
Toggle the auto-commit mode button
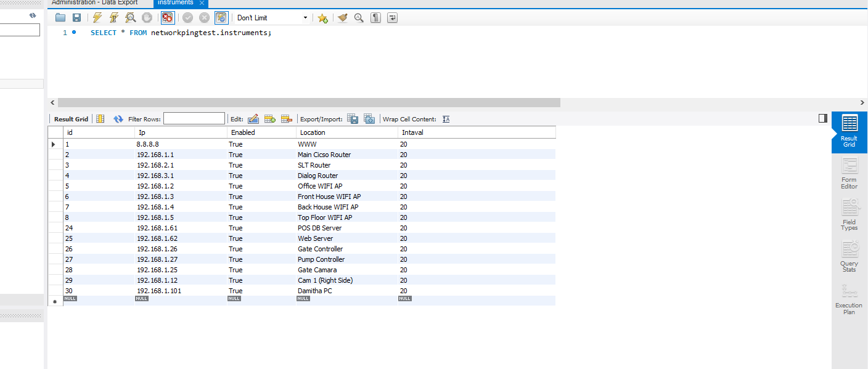coord(221,18)
